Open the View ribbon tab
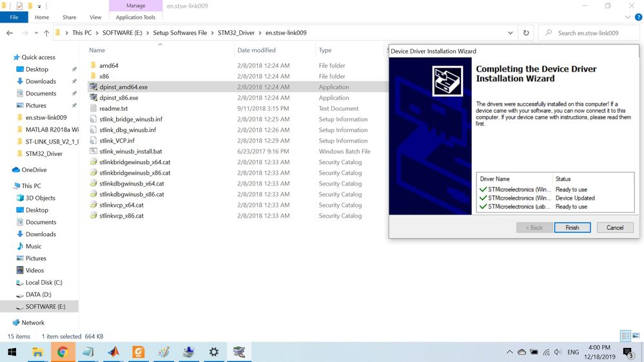644x362 pixels. (x=95, y=17)
